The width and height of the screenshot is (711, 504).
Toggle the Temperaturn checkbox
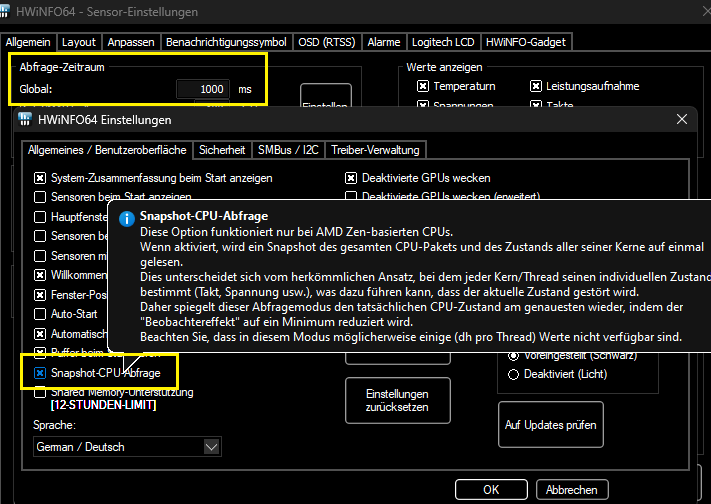[423, 86]
